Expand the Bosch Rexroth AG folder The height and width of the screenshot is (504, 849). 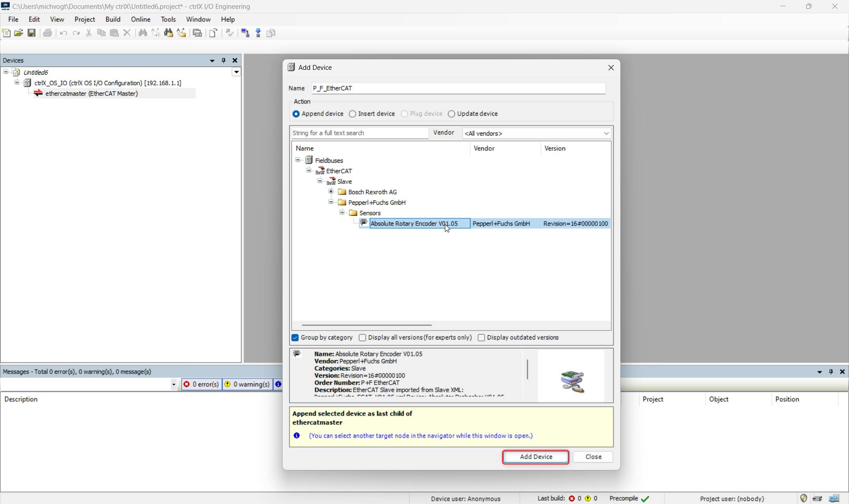pyautogui.click(x=331, y=192)
